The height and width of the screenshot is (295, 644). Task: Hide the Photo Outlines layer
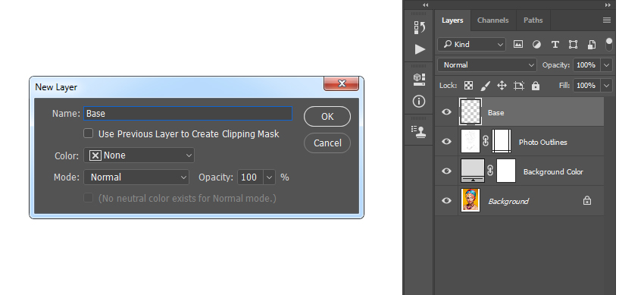click(446, 142)
